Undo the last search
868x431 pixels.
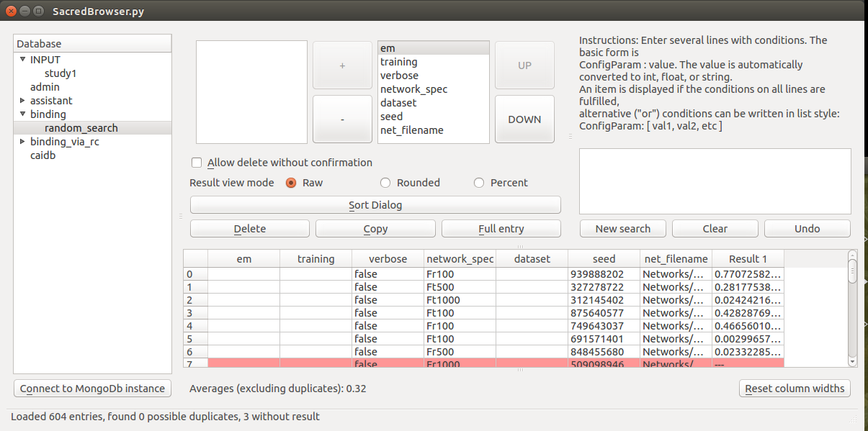807,229
